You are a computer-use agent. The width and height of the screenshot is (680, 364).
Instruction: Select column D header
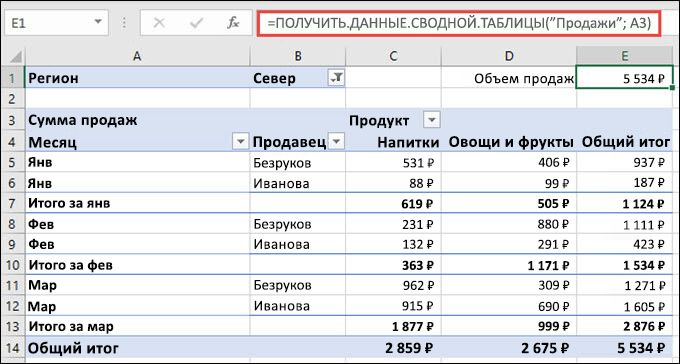pos(509,56)
